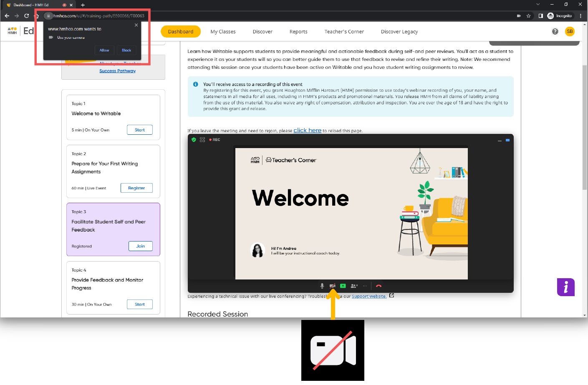Open the Teacher's Corner tab
588x385 pixels.
(344, 32)
